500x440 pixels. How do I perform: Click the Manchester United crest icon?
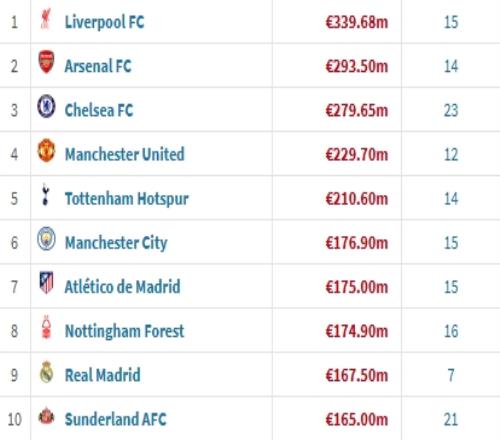coord(46,150)
